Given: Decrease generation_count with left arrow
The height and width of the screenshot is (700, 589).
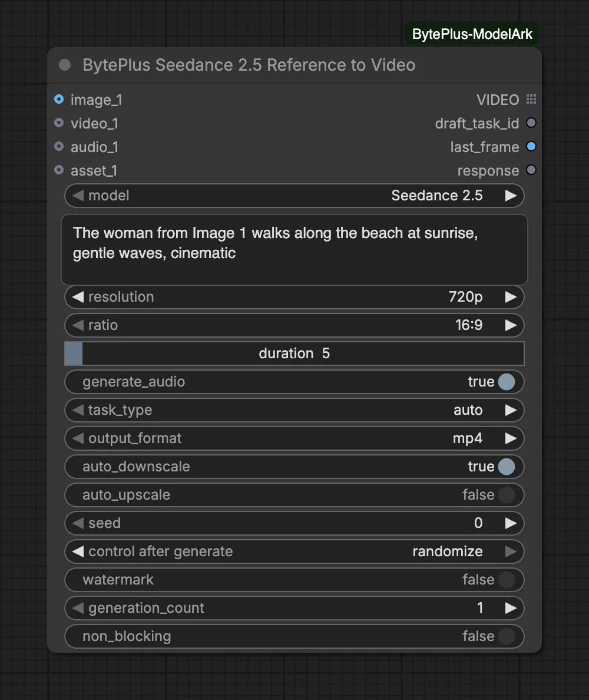Looking at the screenshot, I should pyautogui.click(x=78, y=608).
